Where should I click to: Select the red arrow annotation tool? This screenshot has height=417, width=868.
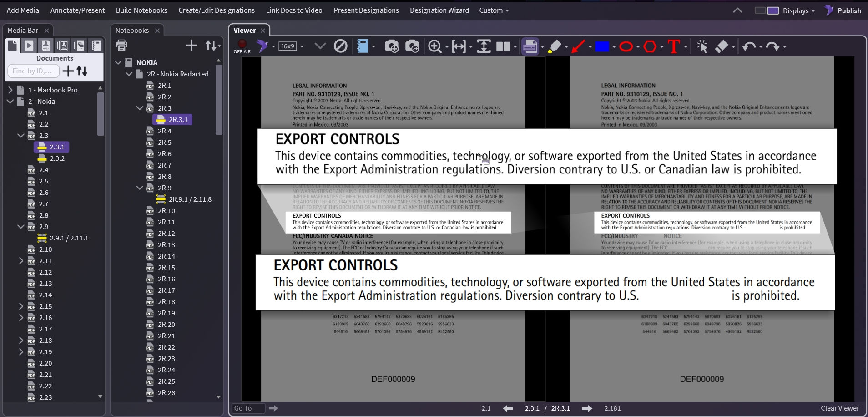(x=578, y=46)
